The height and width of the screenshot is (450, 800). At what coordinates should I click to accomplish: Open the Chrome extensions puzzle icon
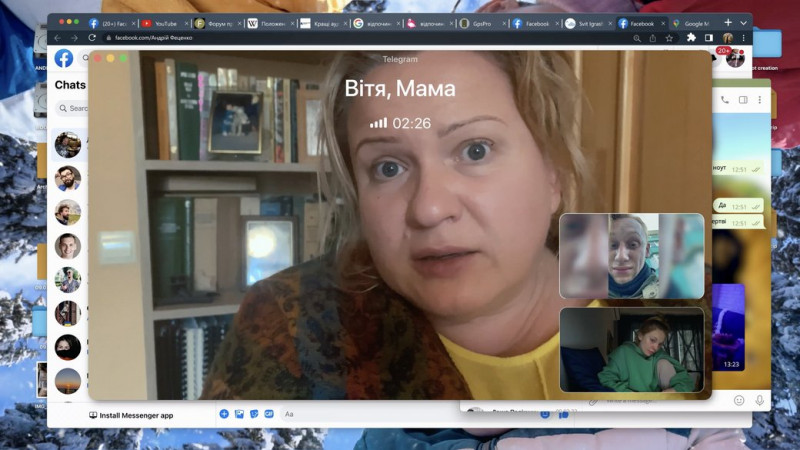click(x=691, y=38)
